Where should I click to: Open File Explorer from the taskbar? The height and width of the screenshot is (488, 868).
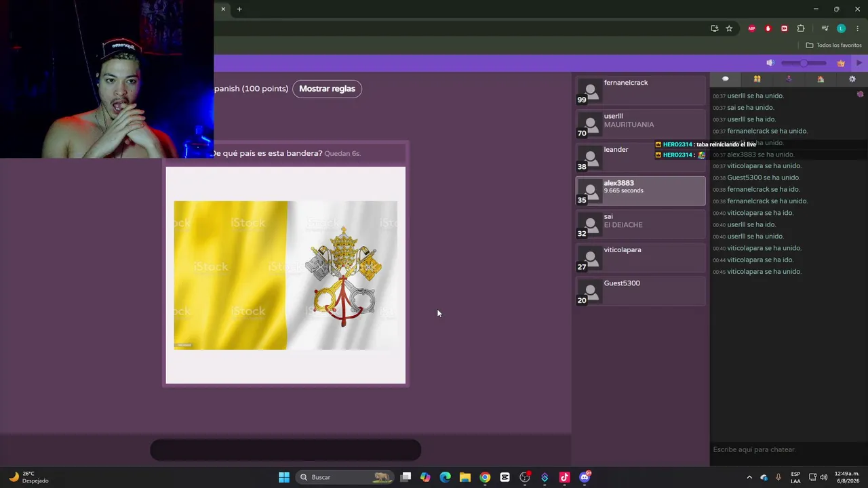tap(465, 477)
